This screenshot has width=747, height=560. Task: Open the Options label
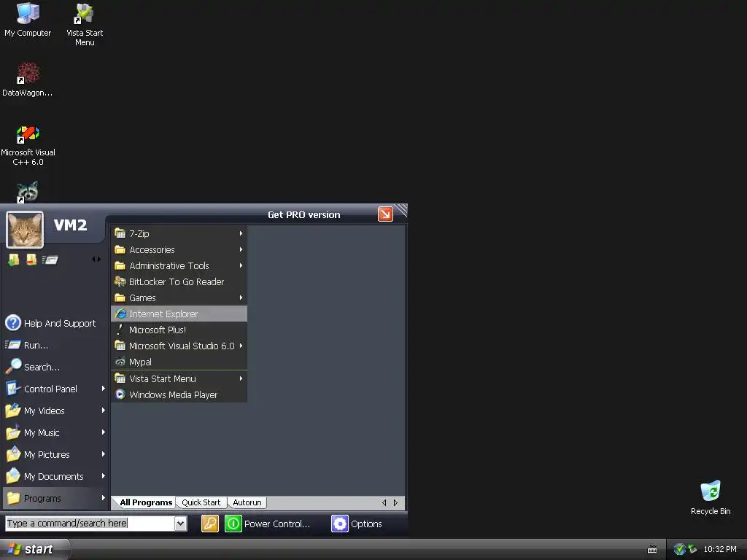pyautogui.click(x=366, y=524)
